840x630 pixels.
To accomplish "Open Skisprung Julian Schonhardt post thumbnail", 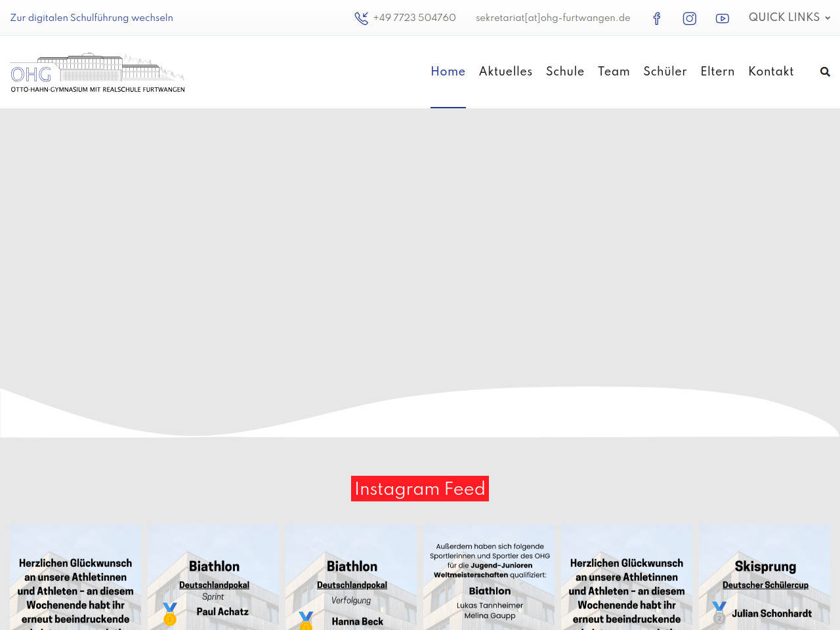I will tap(765, 577).
